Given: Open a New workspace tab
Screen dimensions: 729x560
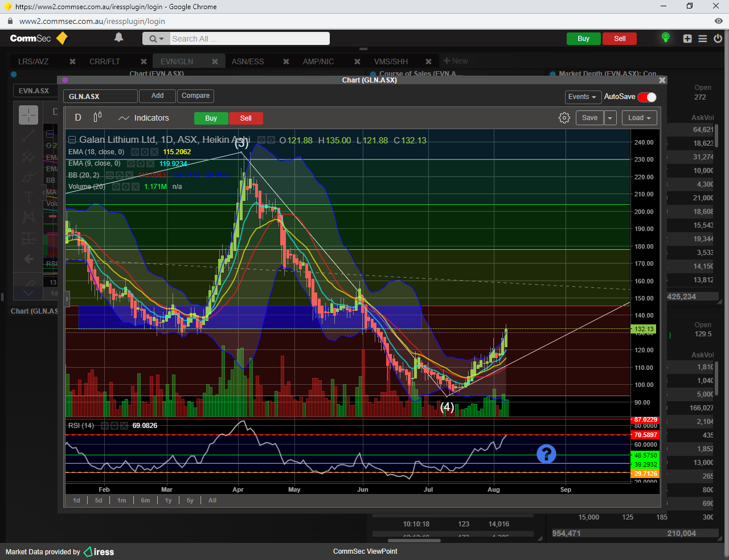Looking at the screenshot, I should pyautogui.click(x=456, y=61).
